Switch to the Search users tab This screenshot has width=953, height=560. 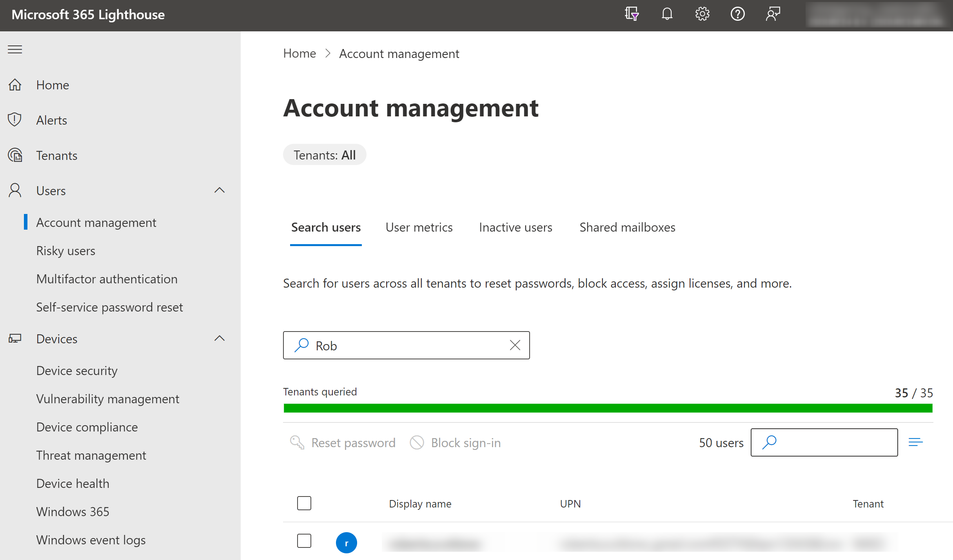326,228
